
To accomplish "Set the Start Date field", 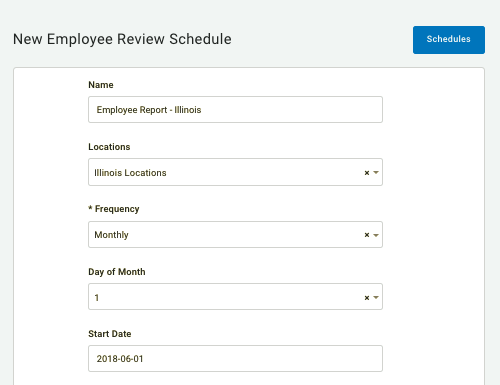I will pos(235,359).
